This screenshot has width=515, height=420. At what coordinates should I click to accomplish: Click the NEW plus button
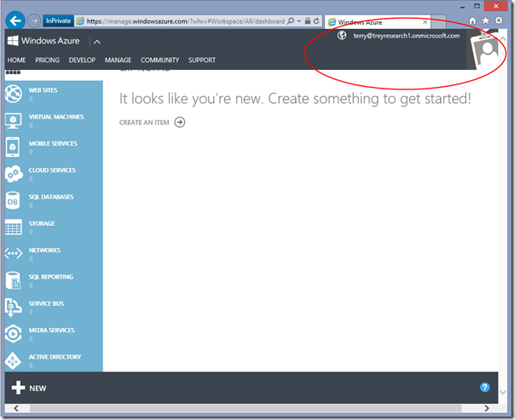pos(29,388)
